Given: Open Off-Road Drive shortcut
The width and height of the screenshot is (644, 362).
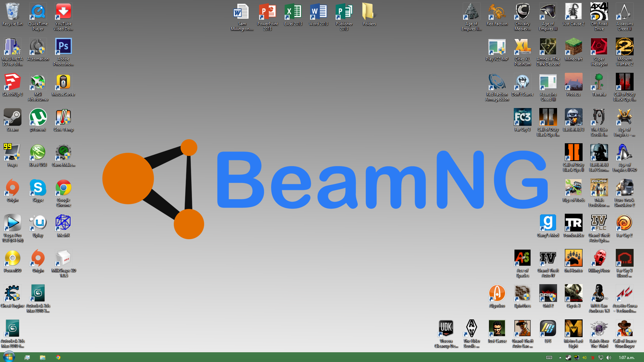Looking at the screenshot, I should 599,17.
